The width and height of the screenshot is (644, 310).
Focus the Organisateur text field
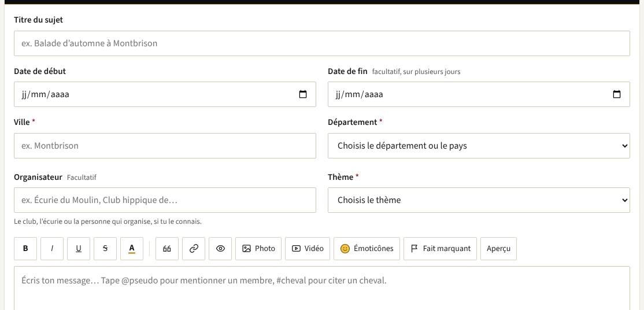tap(165, 200)
